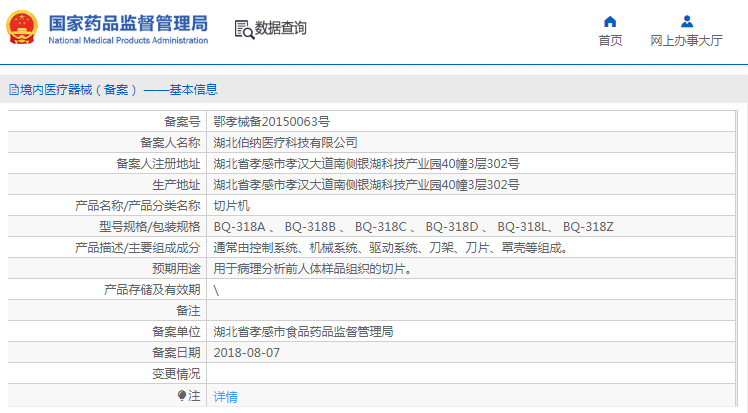This screenshot has width=748, height=413.
Task: Click the company name 湖北伯纳医疗科技有限公司
Action: pyautogui.click(x=285, y=142)
